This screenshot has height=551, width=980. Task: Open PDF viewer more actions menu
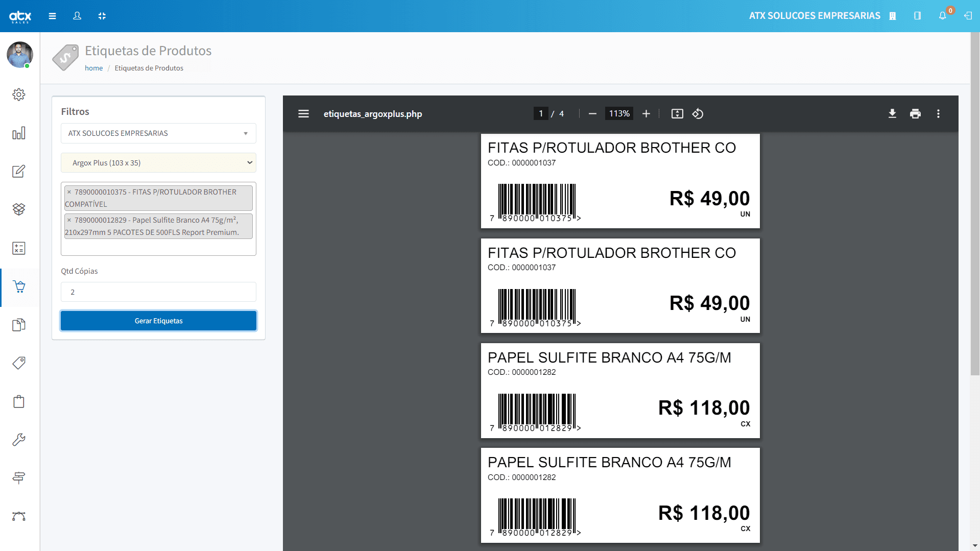point(938,114)
